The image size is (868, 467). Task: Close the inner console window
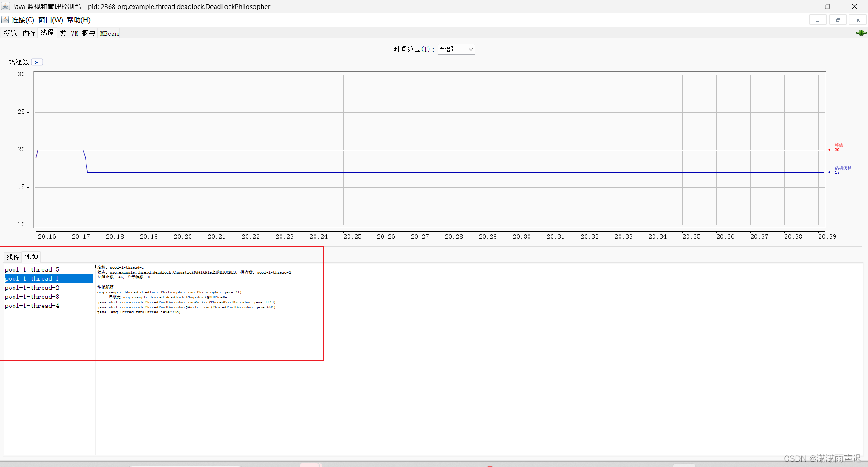coord(858,20)
